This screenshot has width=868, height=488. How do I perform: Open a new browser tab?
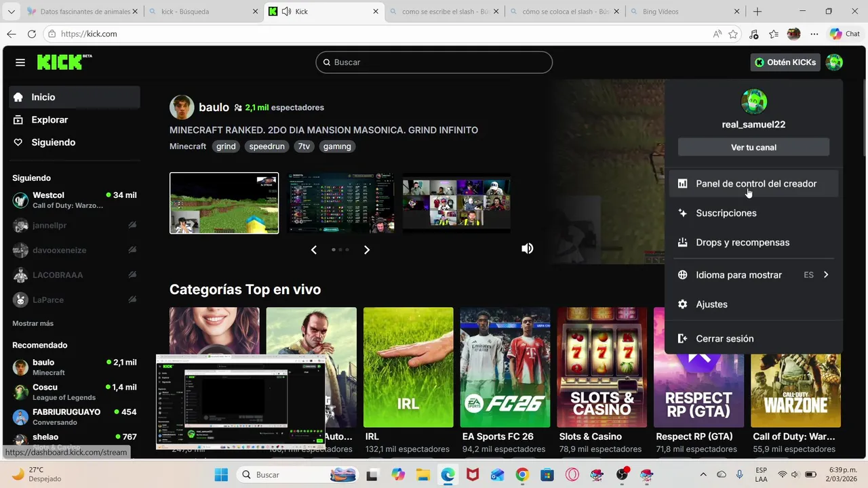[757, 12]
